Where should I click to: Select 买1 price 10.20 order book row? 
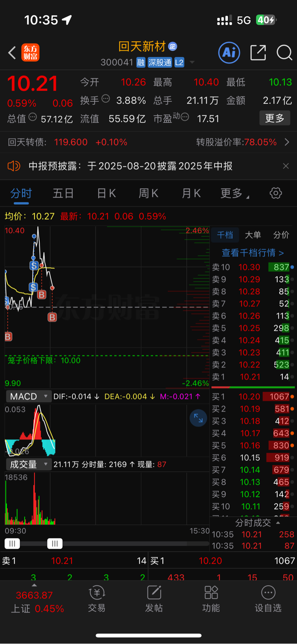[253, 397]
